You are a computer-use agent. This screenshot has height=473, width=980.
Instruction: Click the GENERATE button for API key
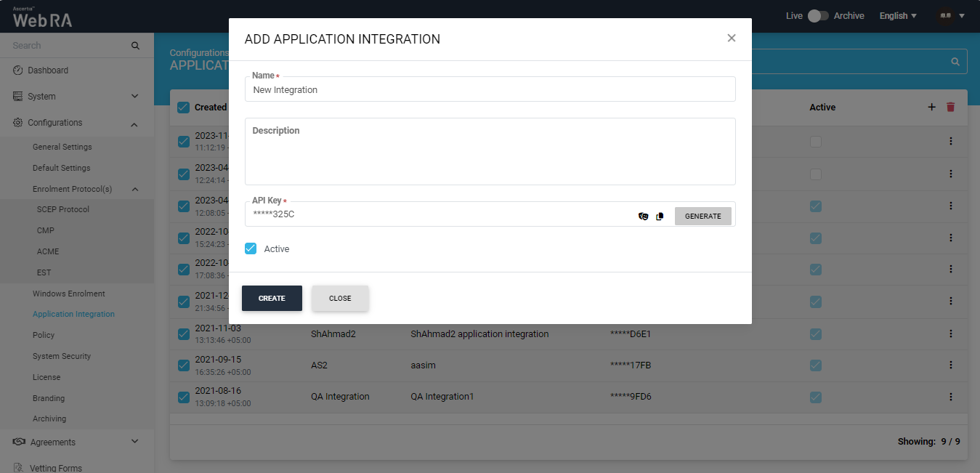702,216
